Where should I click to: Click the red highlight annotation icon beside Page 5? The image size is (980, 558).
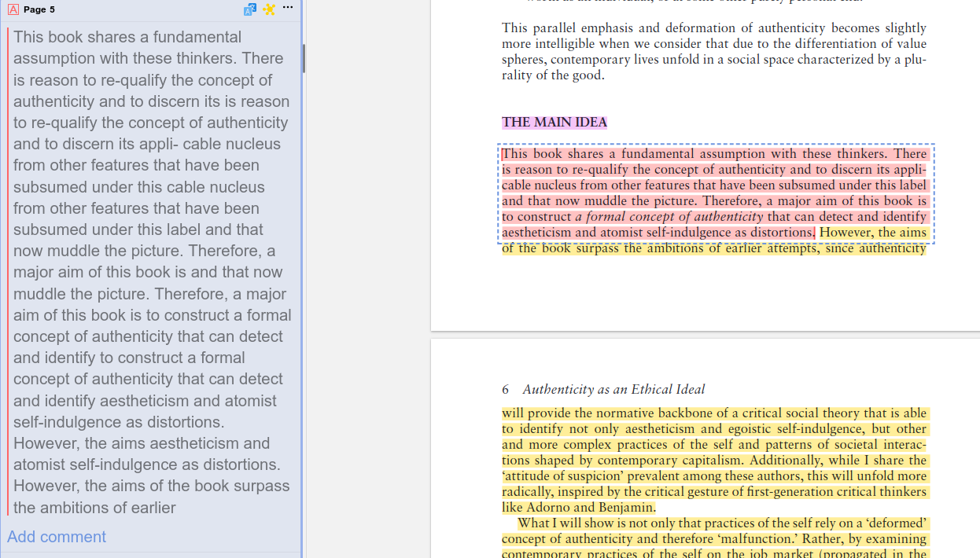point(13,9)
